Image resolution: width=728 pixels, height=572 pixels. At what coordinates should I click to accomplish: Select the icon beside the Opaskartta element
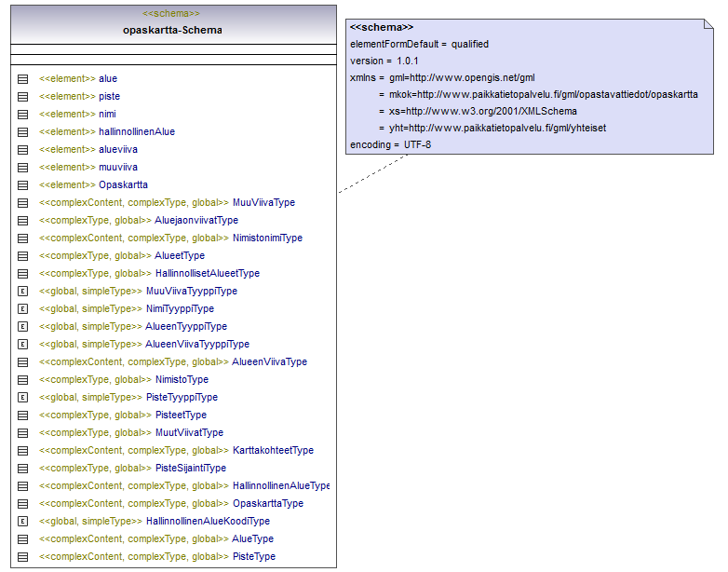[22, 185]
